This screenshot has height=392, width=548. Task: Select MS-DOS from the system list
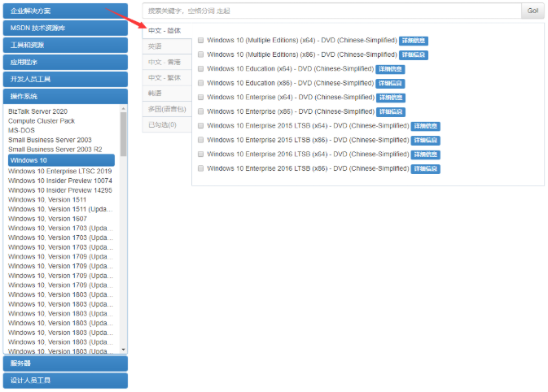(x=22, y=130)
